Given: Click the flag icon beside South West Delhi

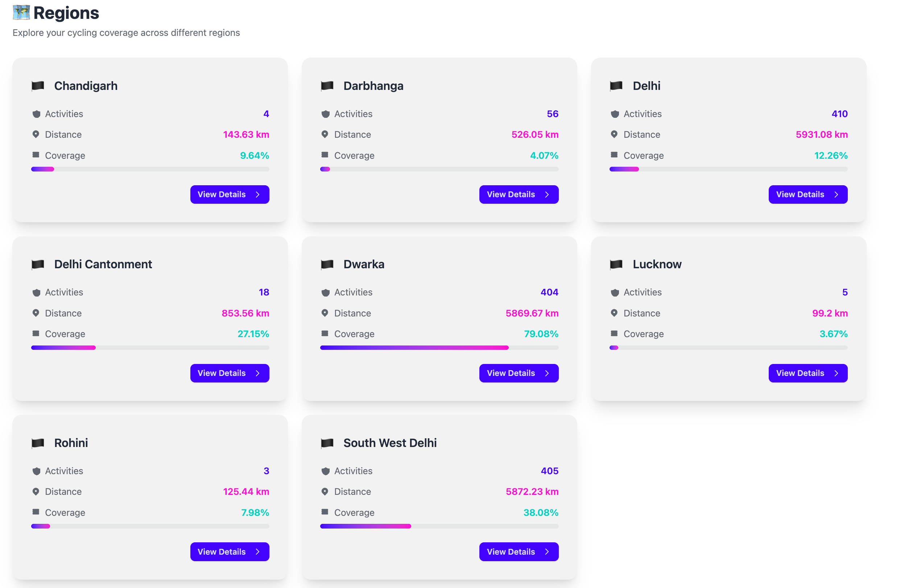Looking at the screenshot, I should coord(327,443).
